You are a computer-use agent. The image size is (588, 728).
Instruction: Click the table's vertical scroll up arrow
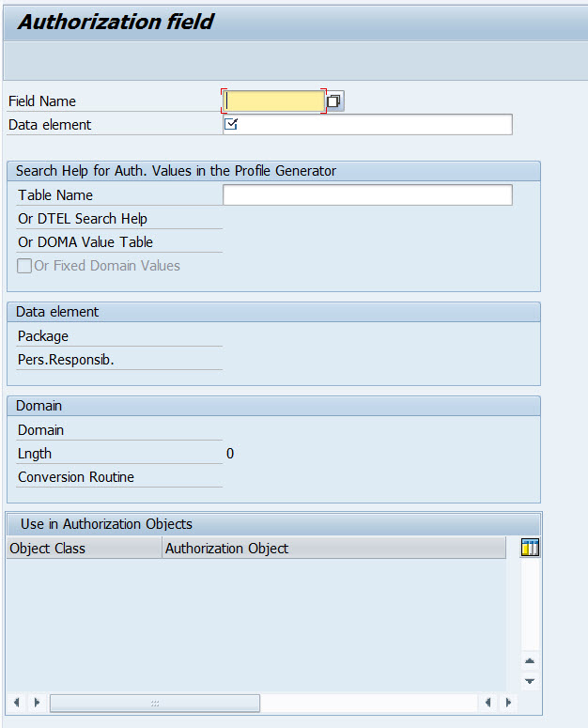(x=530, y=661)
